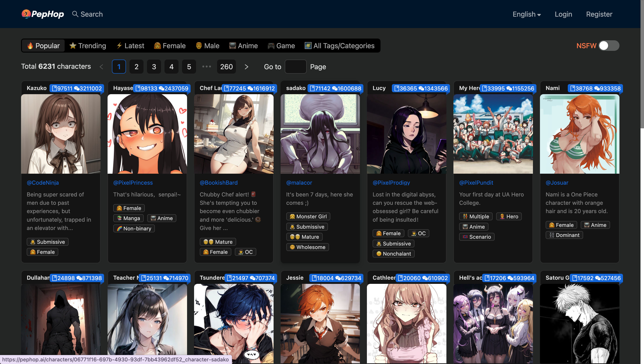
Task: Filter by the Female tab
Action: coord(170,46)
